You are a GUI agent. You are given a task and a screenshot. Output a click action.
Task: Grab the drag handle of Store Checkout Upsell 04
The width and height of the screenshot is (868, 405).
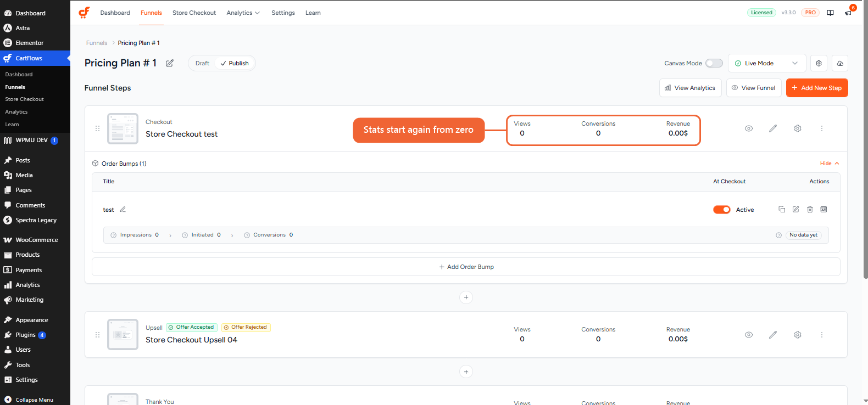[97, 335]
